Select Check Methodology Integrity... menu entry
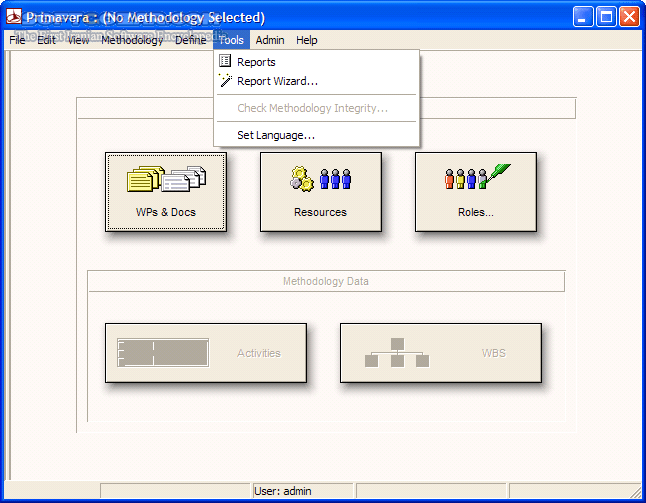This screenshot has width=646, height=503. (312, 108)
